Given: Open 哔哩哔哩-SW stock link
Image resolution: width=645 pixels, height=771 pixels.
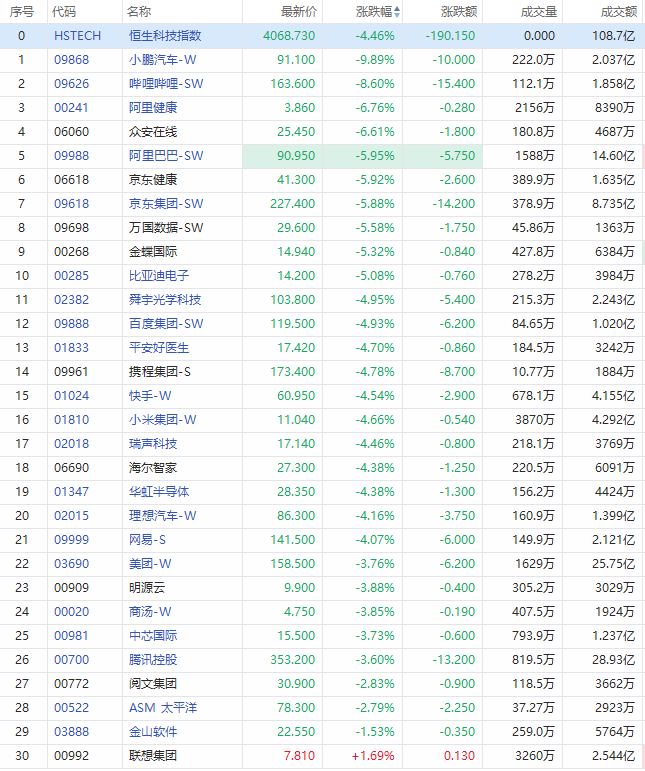Looking at the screenshot, I should pyautogui.click(x=166, y=84).
